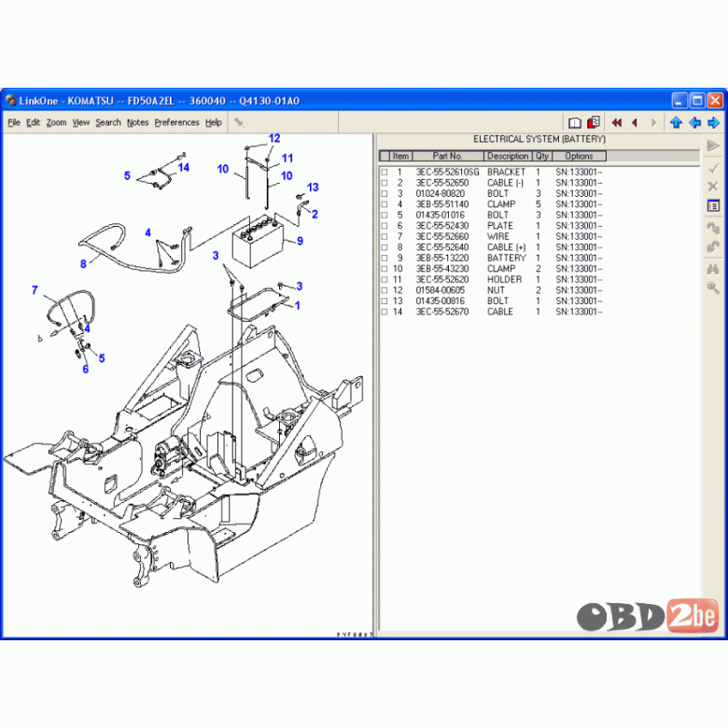Check the box for item 2 CABLE (-)
This screenshot has height=728, width=728.
(384, 183)
